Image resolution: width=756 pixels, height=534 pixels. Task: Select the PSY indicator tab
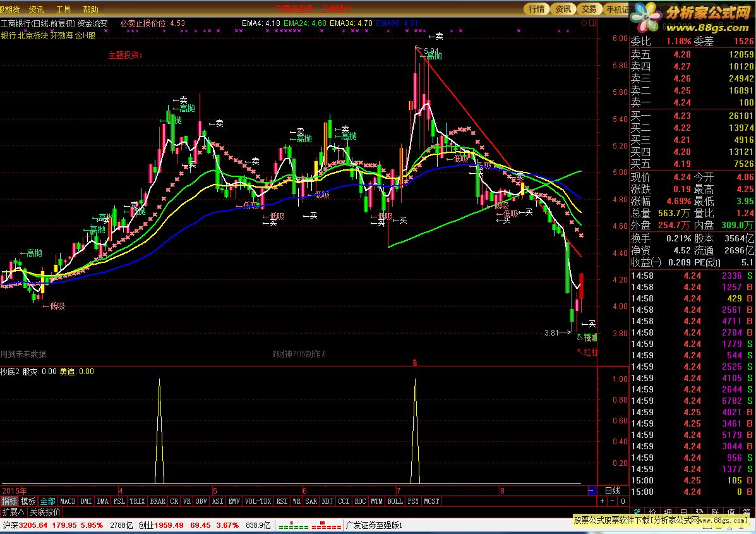pos(413,501)
